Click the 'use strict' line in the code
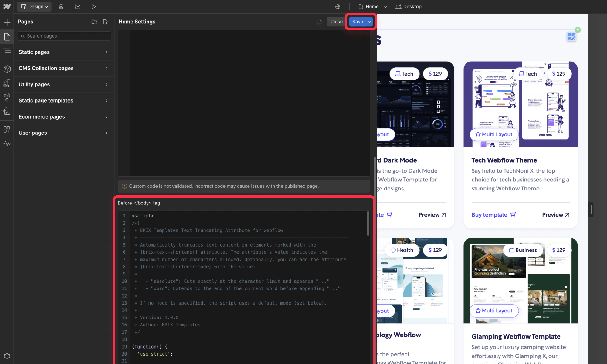Image resolution: width=607 pixels, height=364 pixels. point(155,354)
